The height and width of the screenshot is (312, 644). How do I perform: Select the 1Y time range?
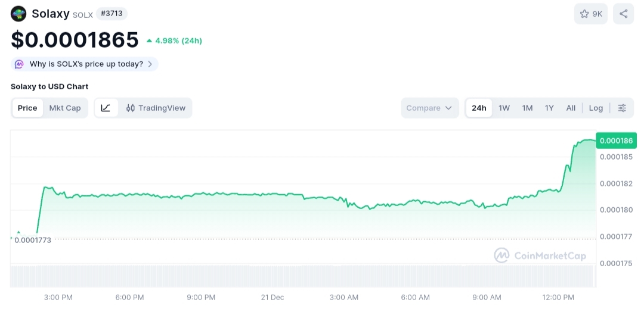pyautogui.click(x=549, y=108)
